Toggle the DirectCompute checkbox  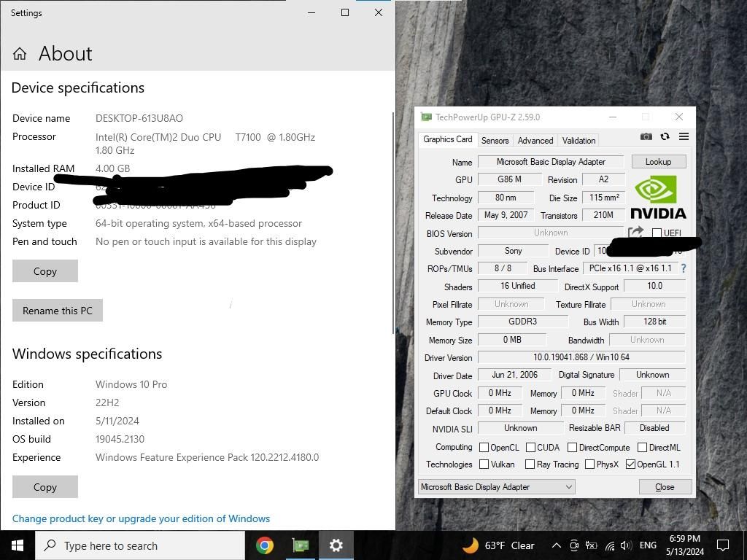tap(572, 447)
